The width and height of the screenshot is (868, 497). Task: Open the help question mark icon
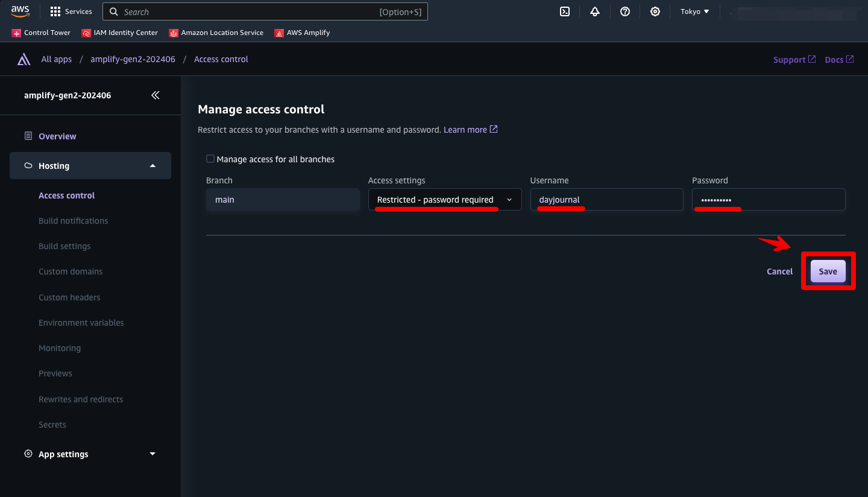(625, 11)
